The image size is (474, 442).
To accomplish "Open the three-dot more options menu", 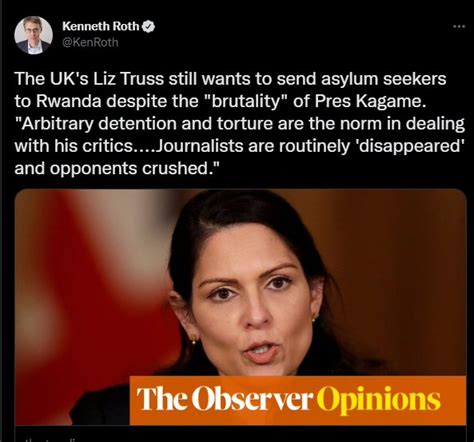I will [459, 26].
